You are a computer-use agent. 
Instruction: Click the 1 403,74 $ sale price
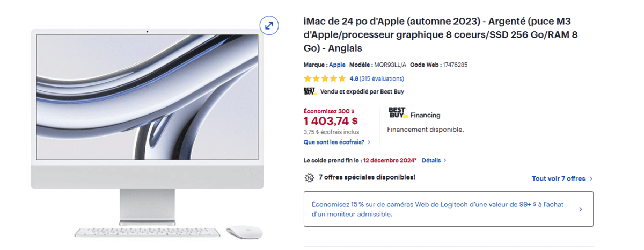(x=331, y=121)
